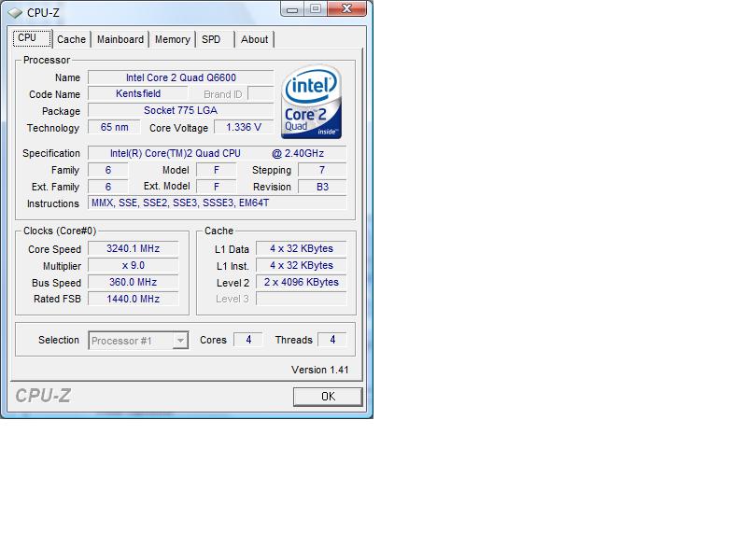Click the L1 Inst. cache value

click(x=301, y=265)
